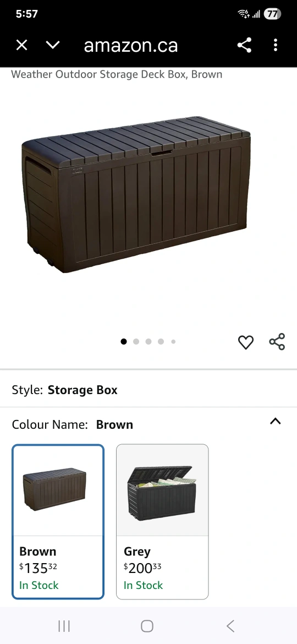
Task: Share this deck box product
Action: (277, 342)
